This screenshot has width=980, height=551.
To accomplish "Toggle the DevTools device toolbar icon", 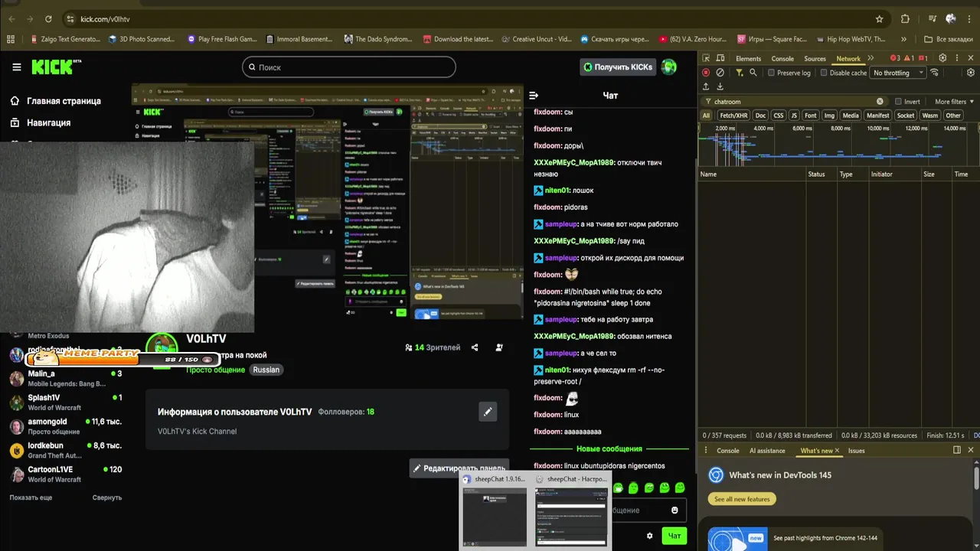I will 721,58.
